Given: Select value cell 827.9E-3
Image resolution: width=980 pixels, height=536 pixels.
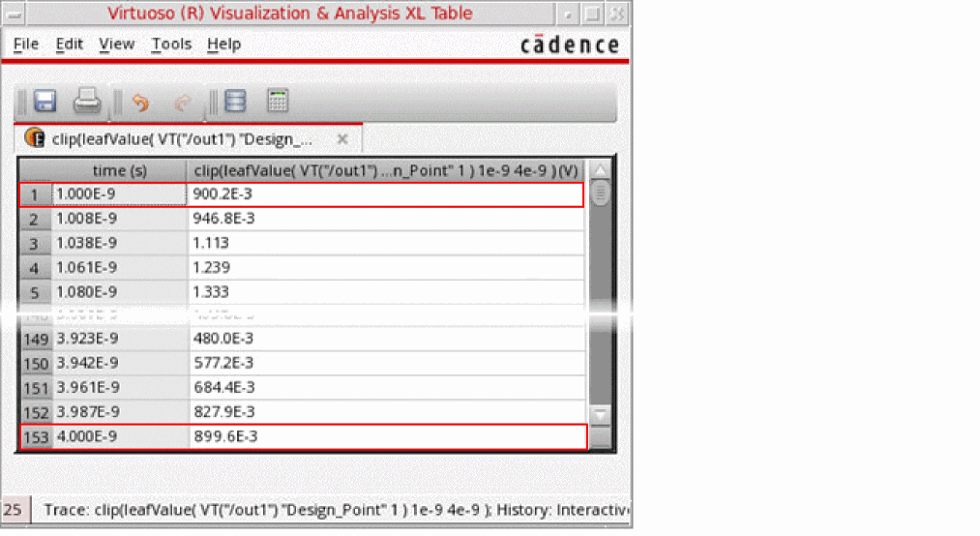Looking at the screenshot, I should [x=386, y=412].
